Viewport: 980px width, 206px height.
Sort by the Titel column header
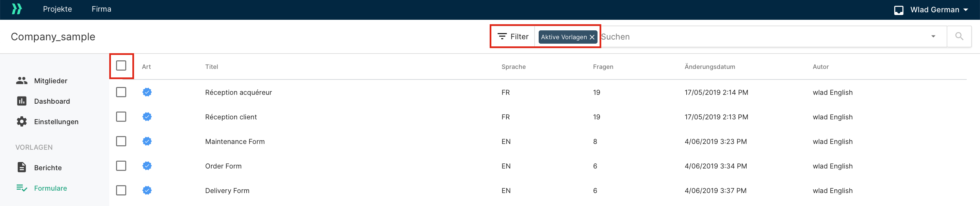[212, 67]
